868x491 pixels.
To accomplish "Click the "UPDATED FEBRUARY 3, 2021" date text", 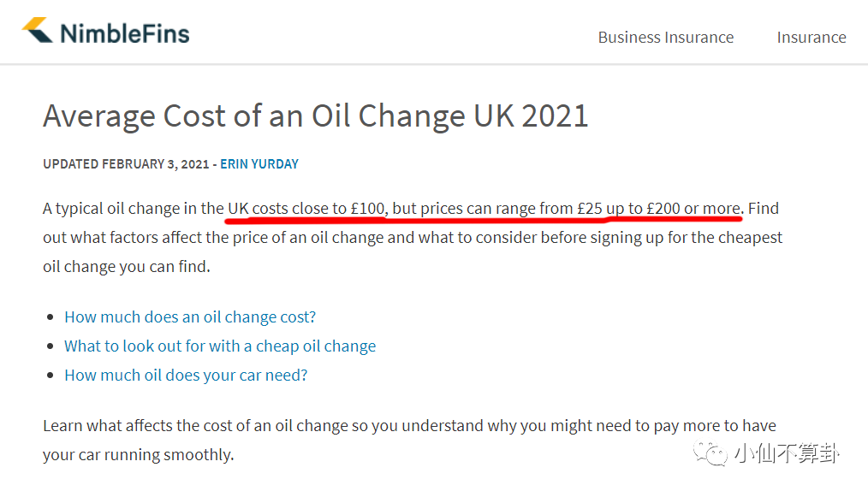I will [x=126, y=164].
